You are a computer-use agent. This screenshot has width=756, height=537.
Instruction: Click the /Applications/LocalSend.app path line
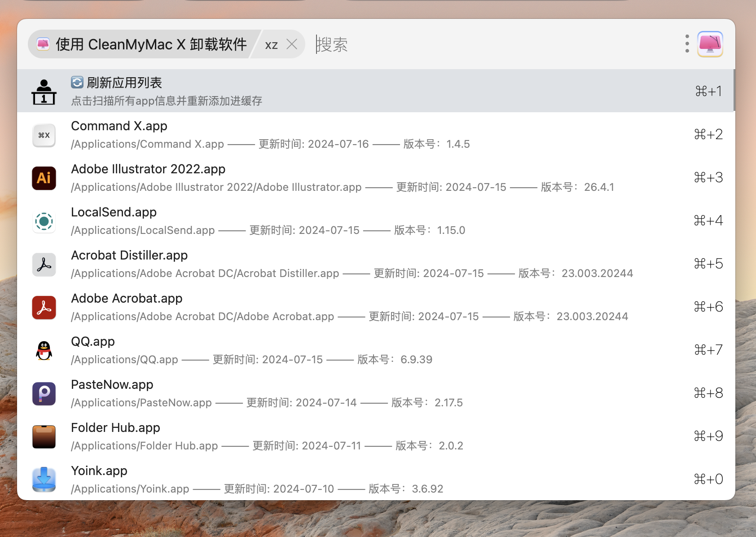pyautogui.click(x=268, y=230)
